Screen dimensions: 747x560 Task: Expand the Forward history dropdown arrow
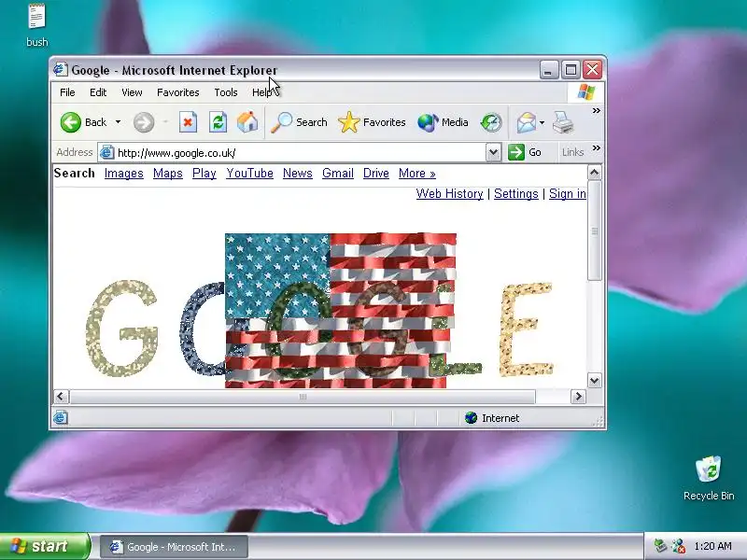[x=165, y=122]
